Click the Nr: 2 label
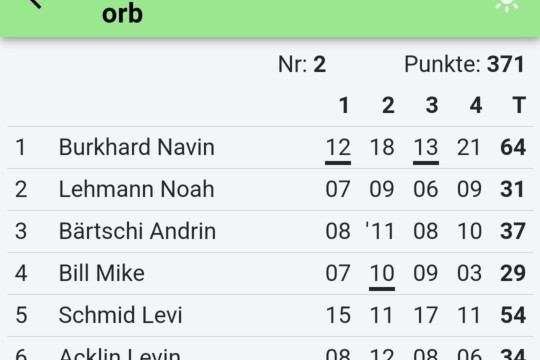The width and height of the screenshot is (540, 360). [x=302, y=64]
